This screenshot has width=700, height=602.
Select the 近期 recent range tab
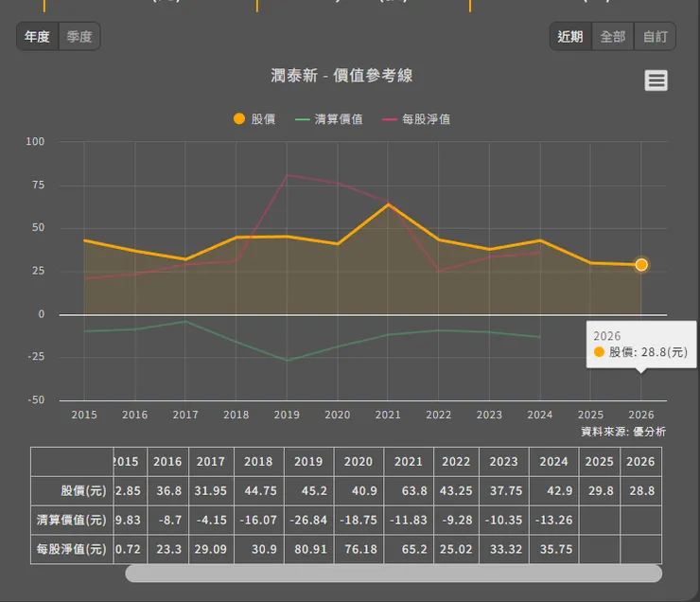[x=570, y=37]
